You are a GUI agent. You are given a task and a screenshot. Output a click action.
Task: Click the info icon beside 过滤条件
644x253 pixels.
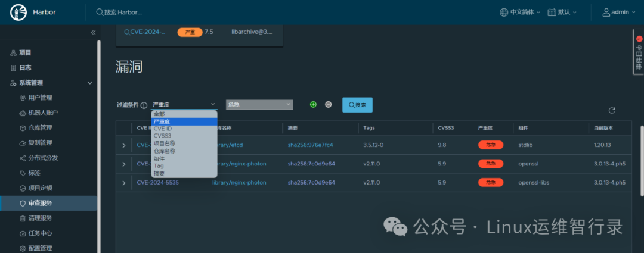pos(144,105)
